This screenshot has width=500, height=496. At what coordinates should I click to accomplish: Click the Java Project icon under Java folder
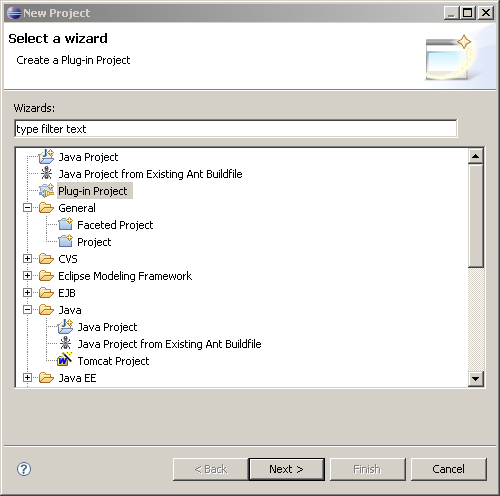tap(65, 327)
